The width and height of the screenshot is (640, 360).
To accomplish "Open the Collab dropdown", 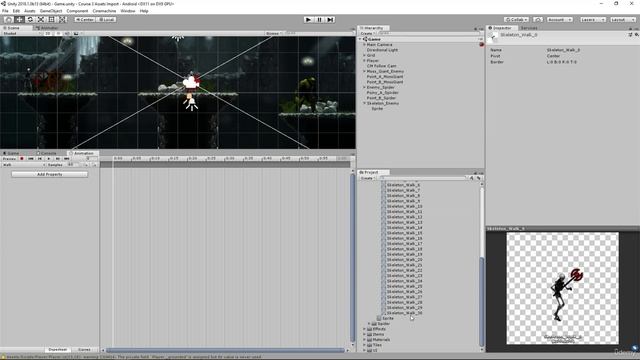I will (516, 19).
